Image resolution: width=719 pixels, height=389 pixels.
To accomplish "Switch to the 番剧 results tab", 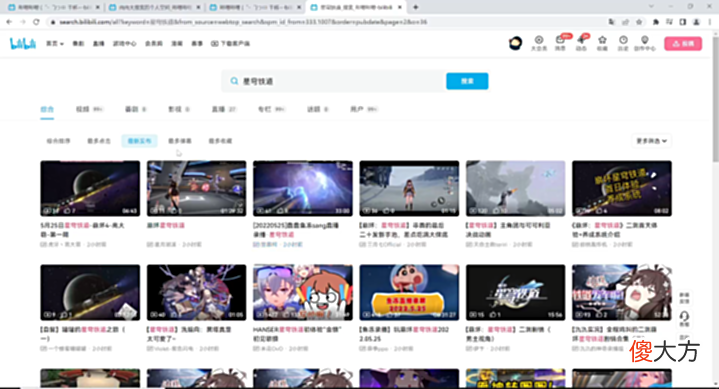I will [136, 109].
